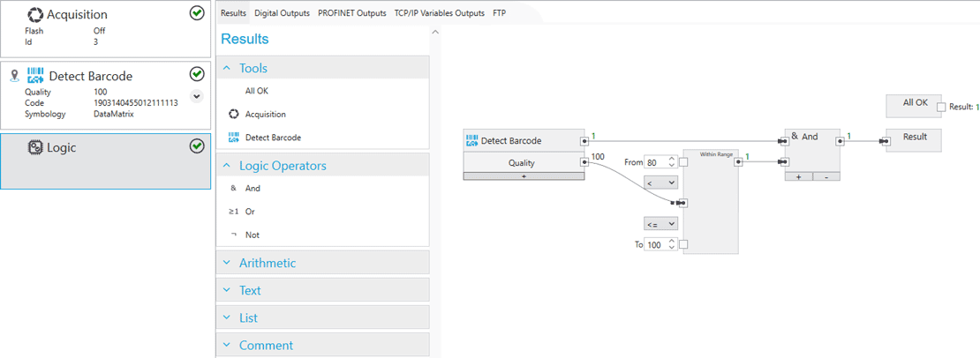Open the '<' comparison operator dropdown
Viewport: 980px width, 358px height.
tap(660, 183)
